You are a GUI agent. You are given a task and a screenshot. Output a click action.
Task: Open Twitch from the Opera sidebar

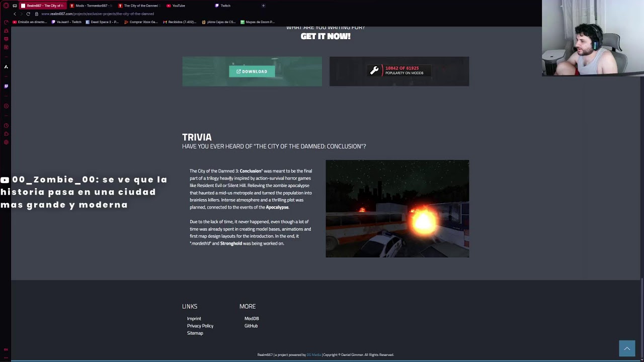coord(6,86)
